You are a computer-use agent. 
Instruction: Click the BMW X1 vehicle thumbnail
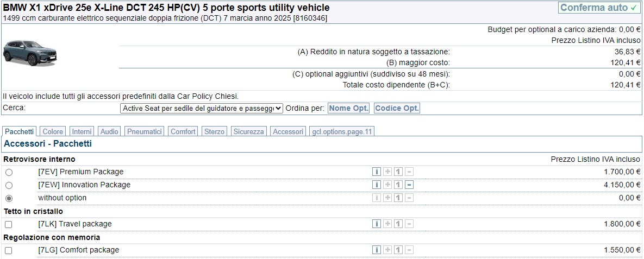tap(30, 53)
